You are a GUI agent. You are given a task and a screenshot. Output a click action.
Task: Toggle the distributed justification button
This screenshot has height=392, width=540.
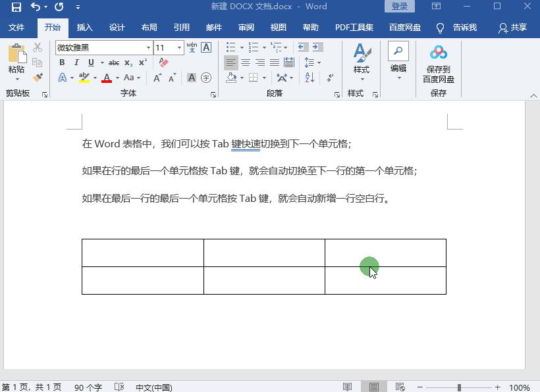[x=290, y=62]
